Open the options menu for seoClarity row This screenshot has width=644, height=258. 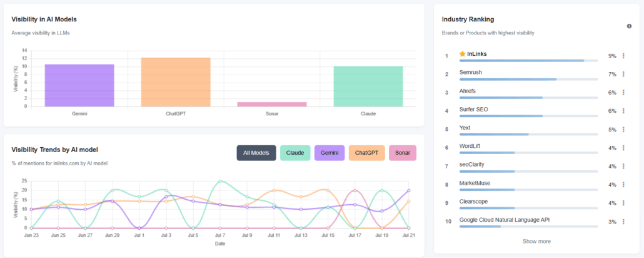(x=623, y=166)
